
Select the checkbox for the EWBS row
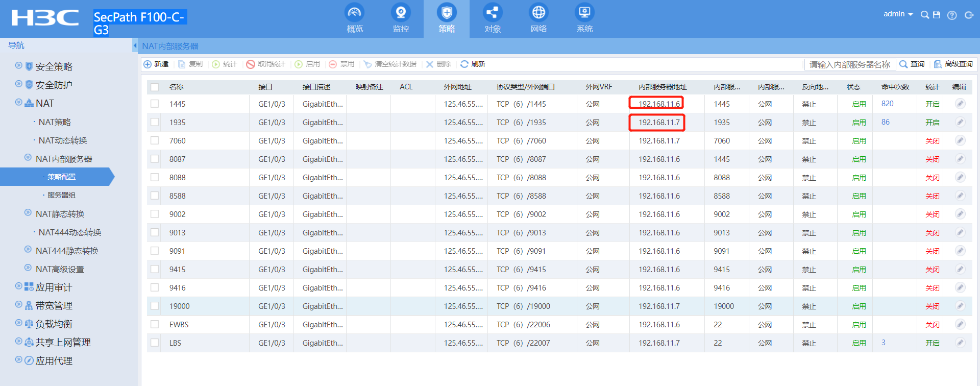(x=155, y=324)
